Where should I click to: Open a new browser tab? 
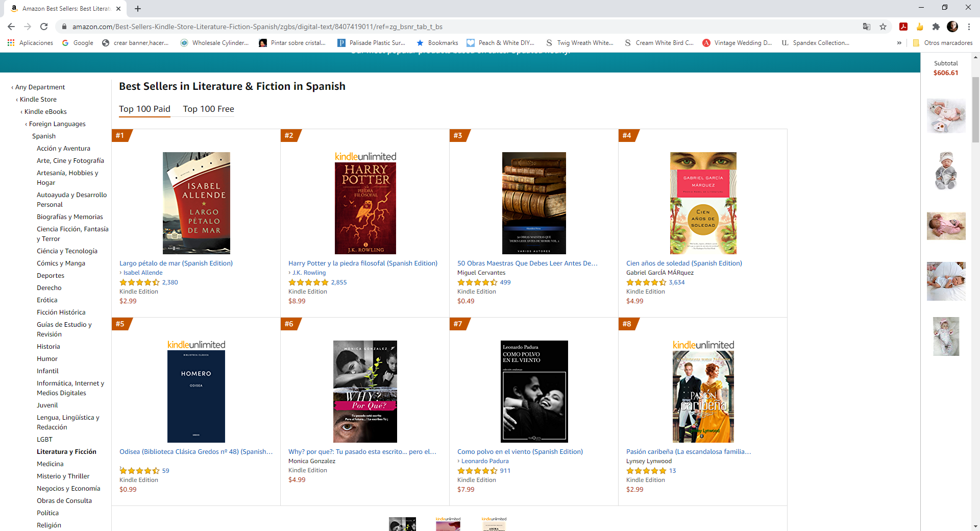tap(138, 9)
